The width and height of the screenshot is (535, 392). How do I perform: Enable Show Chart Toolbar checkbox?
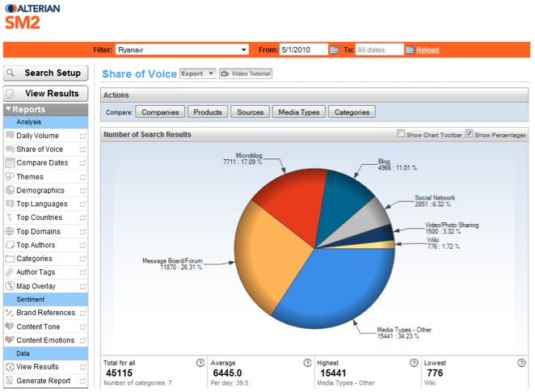[401, 133]
